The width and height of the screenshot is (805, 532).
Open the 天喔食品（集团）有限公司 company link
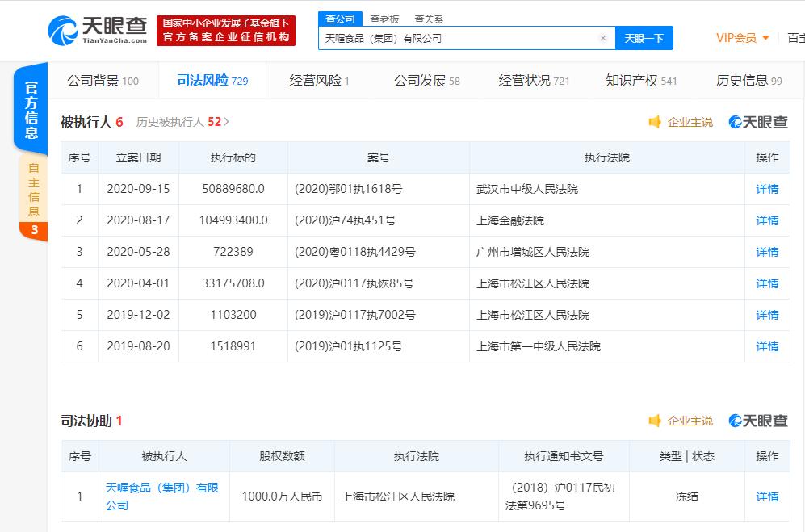tap(162, 496)
